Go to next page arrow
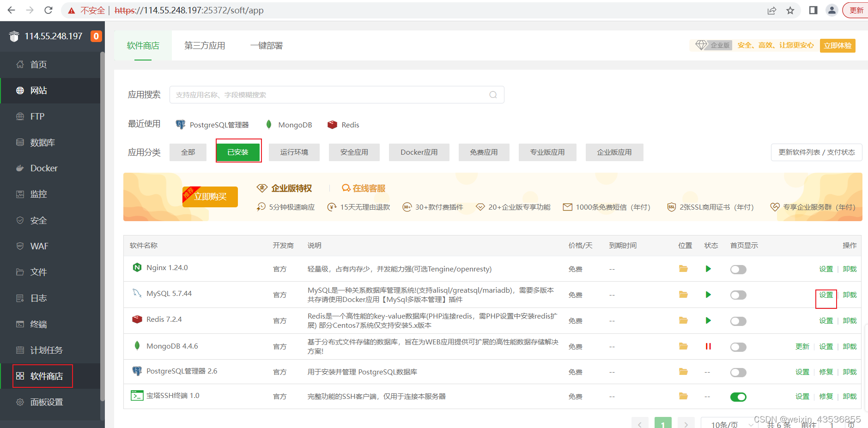This screenshot has height=428, width=868. (686, 423)
